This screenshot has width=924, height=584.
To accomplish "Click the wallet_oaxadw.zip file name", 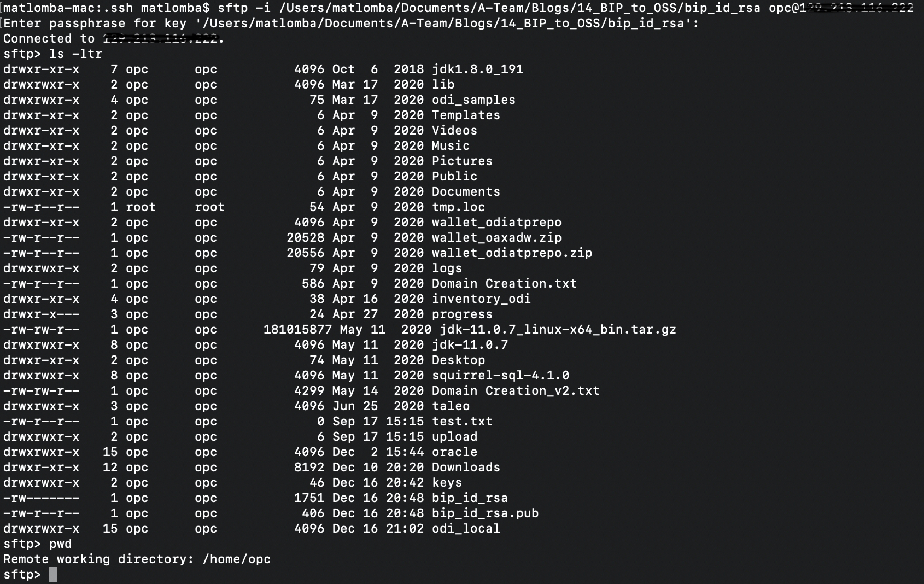I will pos(496,238).
